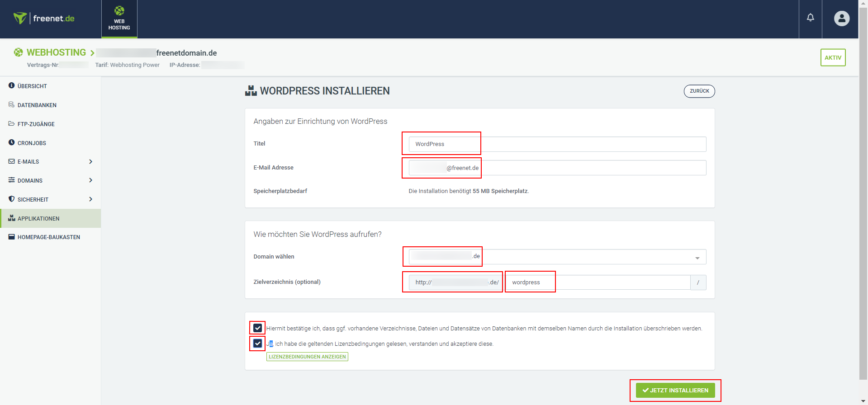Click the Homepage-Baukasten window icon
This screenshot has width=868, height=405.
[x=12, y=237]
